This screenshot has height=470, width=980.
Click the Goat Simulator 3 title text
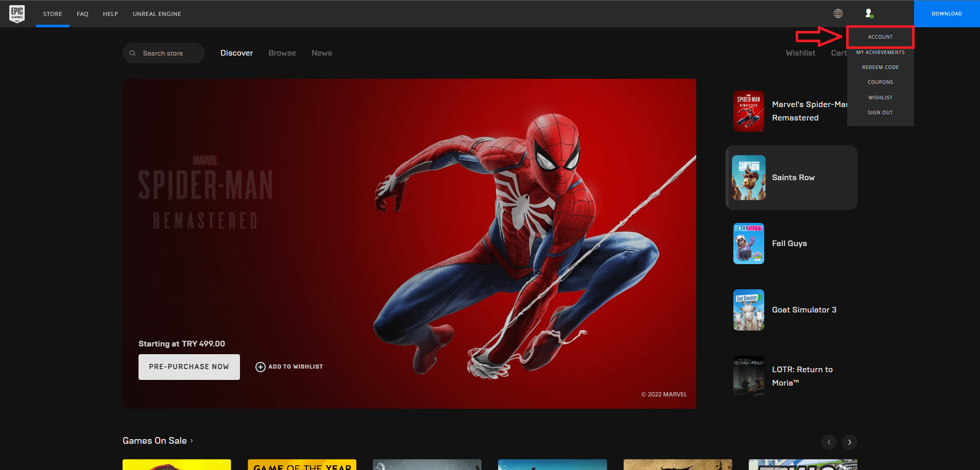(804, 310)
